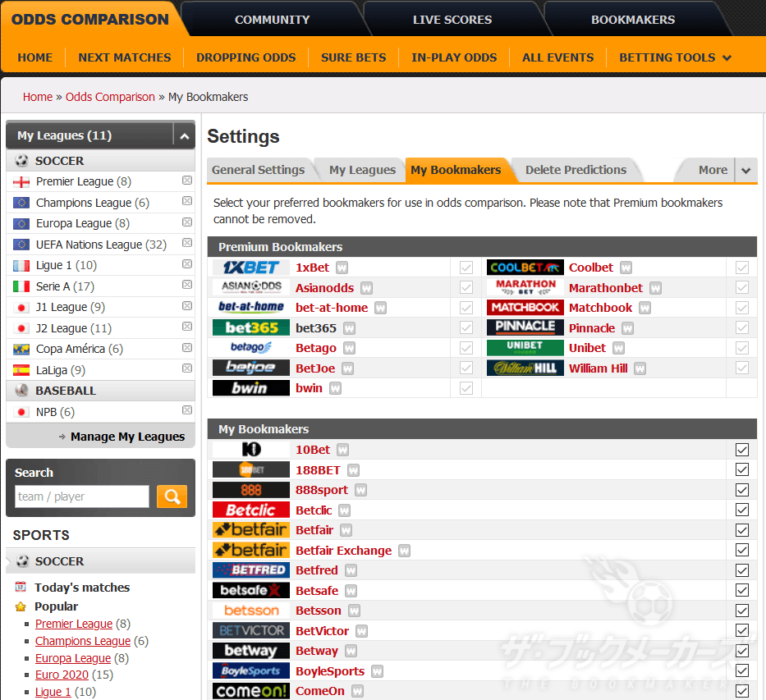Viewport: 766px width, 700px height.
Task: Expand the SOCCER sports section
Action: (101, 560)
